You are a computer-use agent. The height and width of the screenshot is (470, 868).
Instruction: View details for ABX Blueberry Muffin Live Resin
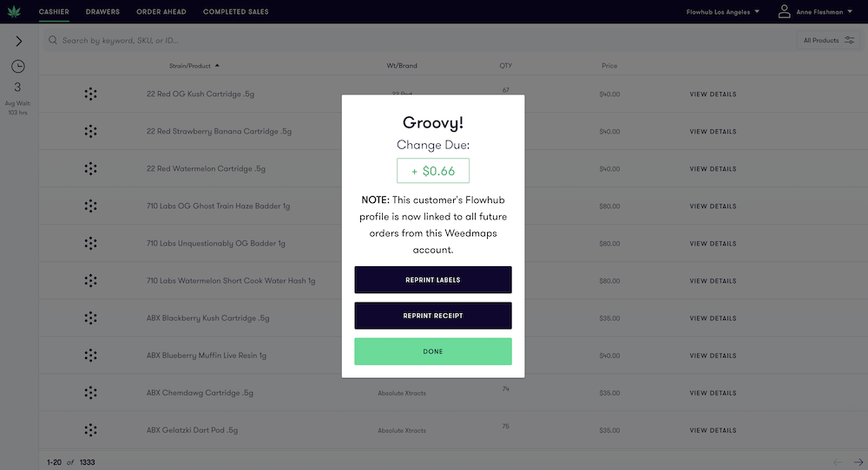[713, 356]
